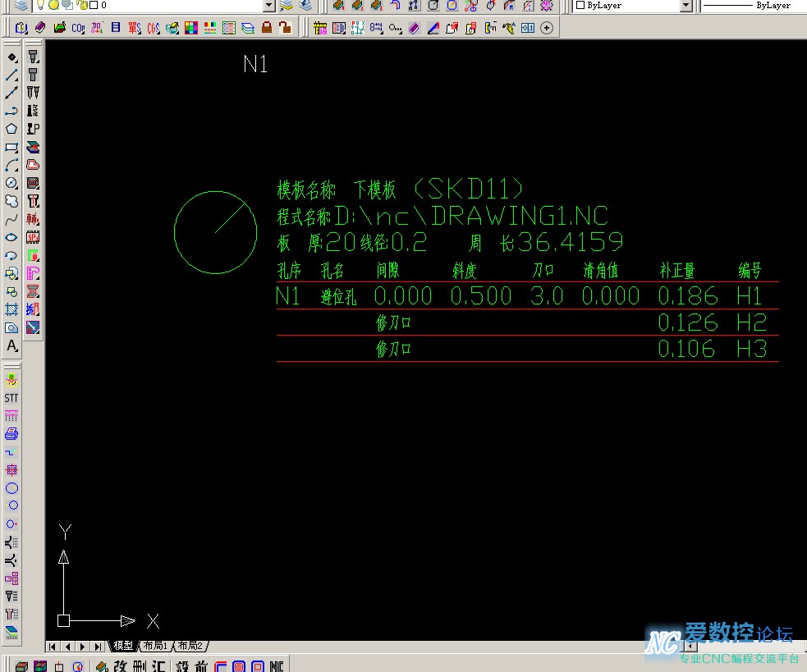Viewport: 807px width, 672px height.
Task: Click the 删 (delete) button on bottom toolbar
Action: (x=139, y=666)
